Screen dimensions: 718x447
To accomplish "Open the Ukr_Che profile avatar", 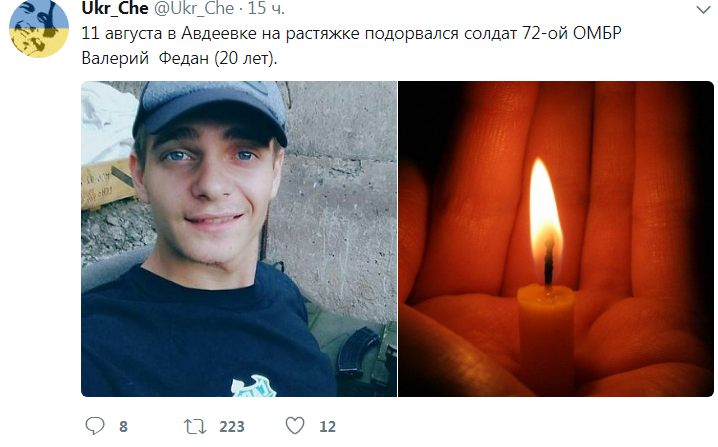I will [x=38, y=28].
